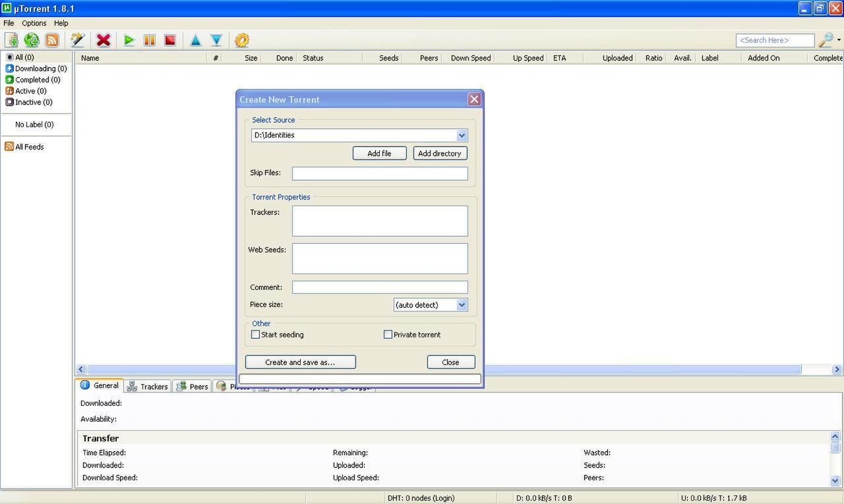Viewport: 844px width, 504px height.
Task: Select All (0) category in sidebar
Action: [x=24, y=57]
